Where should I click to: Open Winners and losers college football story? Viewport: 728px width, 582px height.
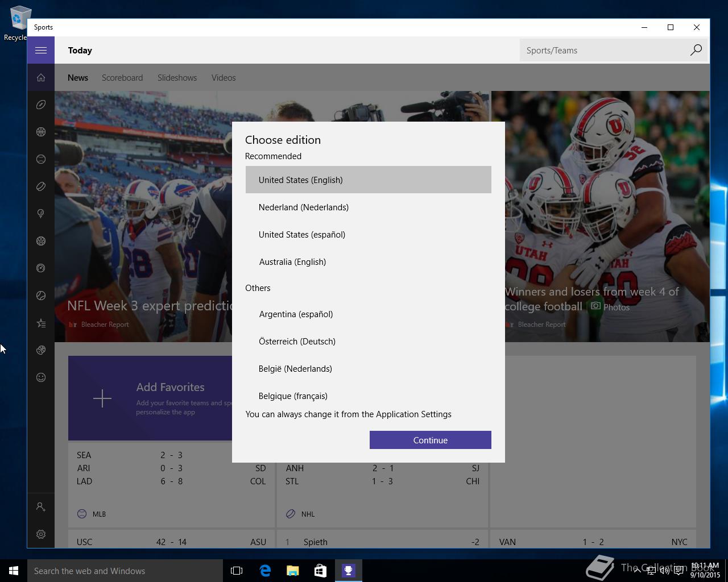coord(591,299)
